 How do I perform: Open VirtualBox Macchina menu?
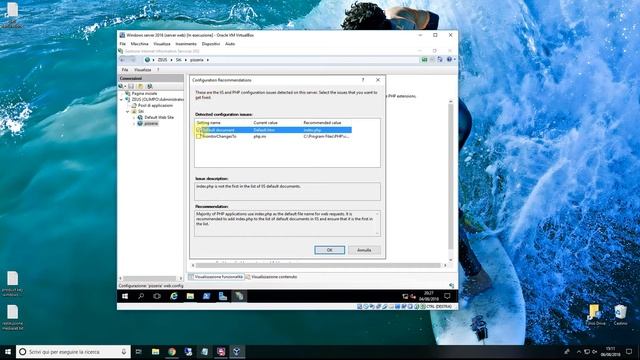pyautogui.click(x=140, y=44)
